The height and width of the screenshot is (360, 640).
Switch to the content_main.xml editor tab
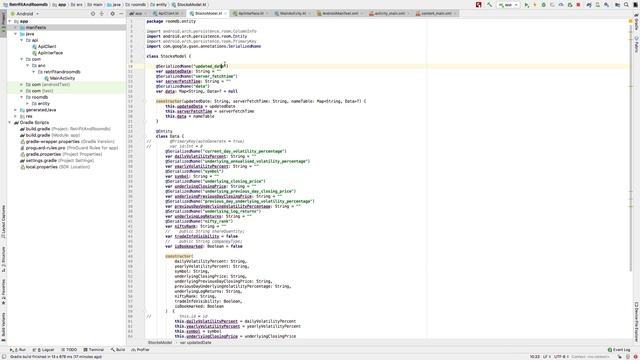tap(436, 13)
